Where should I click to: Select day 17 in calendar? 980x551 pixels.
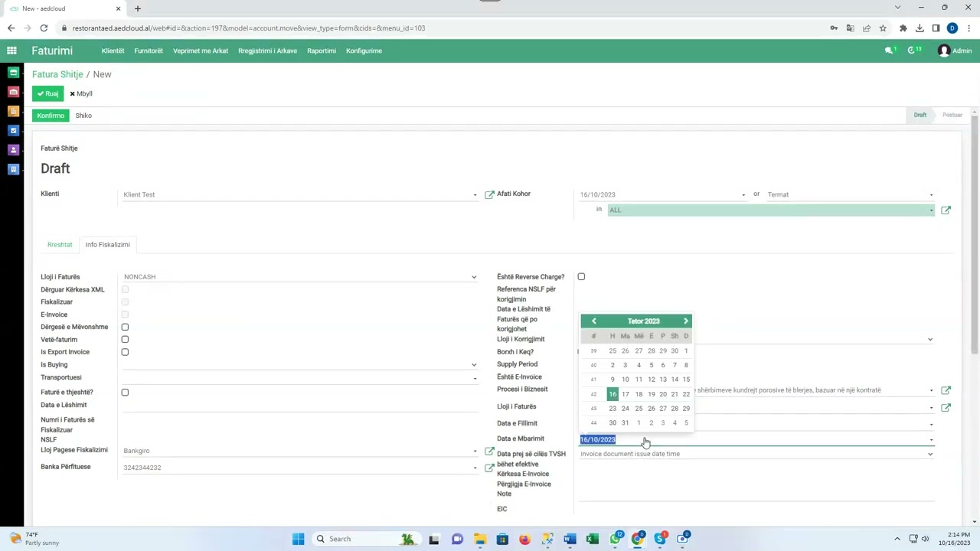(x=625, y=394)
